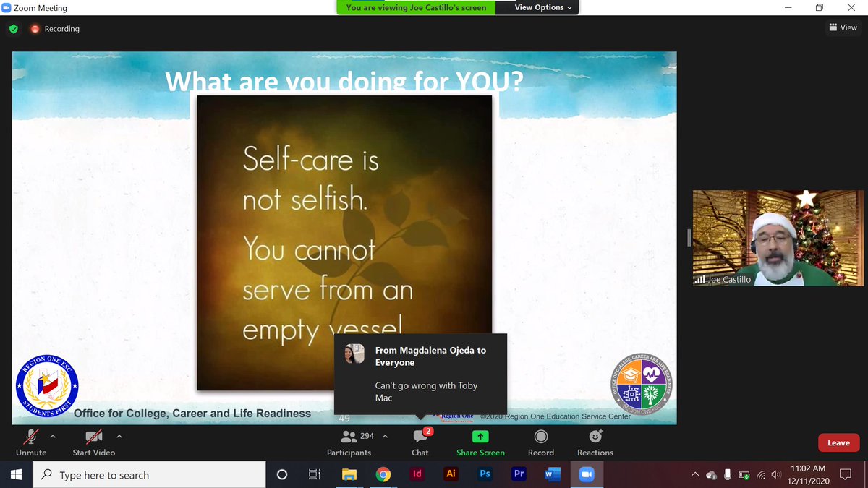This screenshot has width=868, height=488.
Task: Open Task View in the taskbar
Action: coord(315,474)
